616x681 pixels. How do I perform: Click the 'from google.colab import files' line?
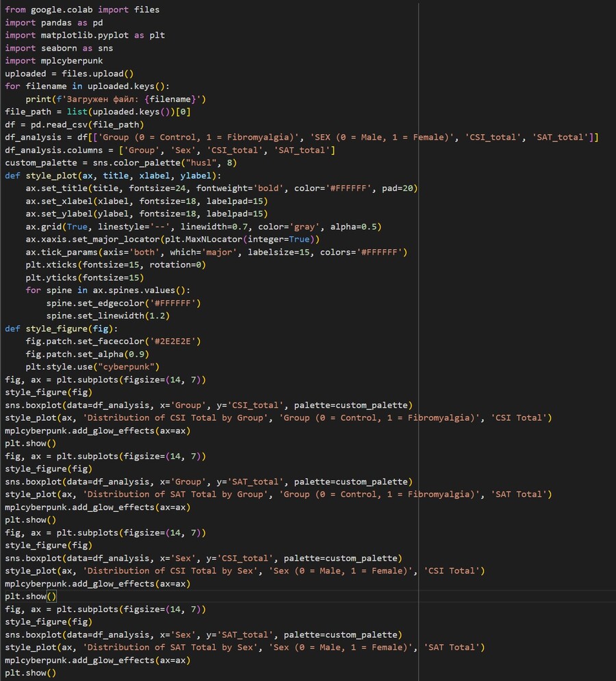(82, 10)
